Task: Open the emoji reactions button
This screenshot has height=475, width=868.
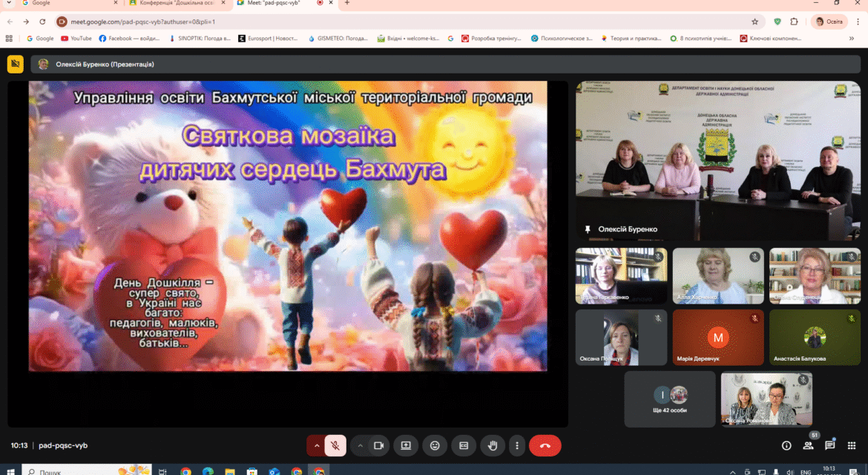Action: 435,445
